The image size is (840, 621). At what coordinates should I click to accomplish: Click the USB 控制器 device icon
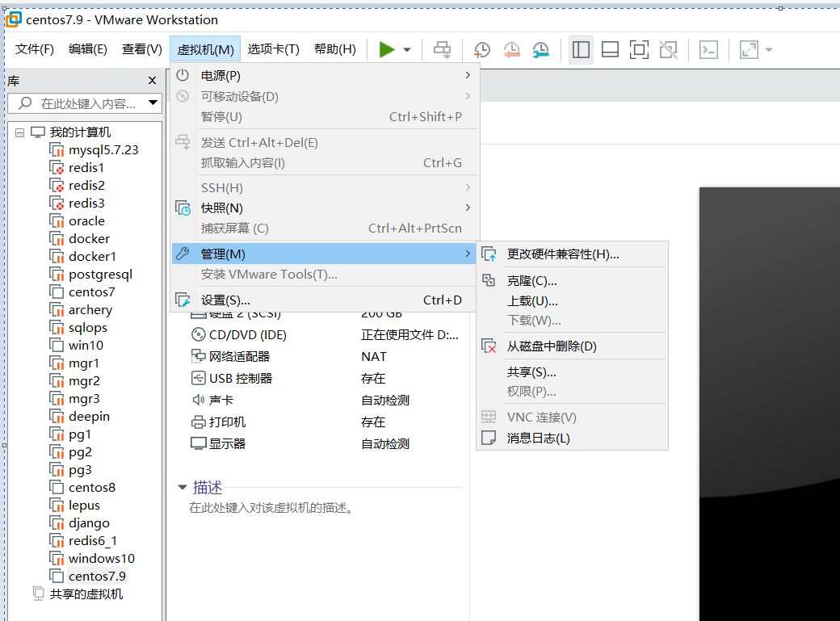(x=198, y=378)
